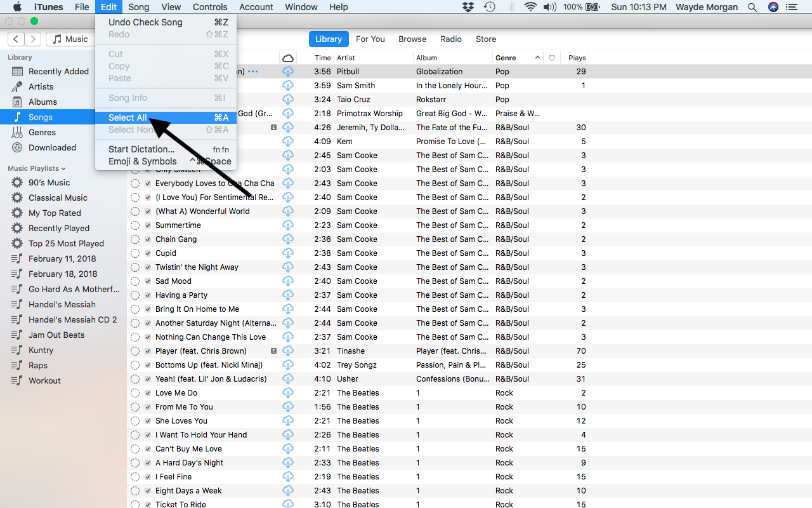This screenshot has width=812, height=508.
Task: Click the Dropbox menu bar icon
Action: [468, 7]
